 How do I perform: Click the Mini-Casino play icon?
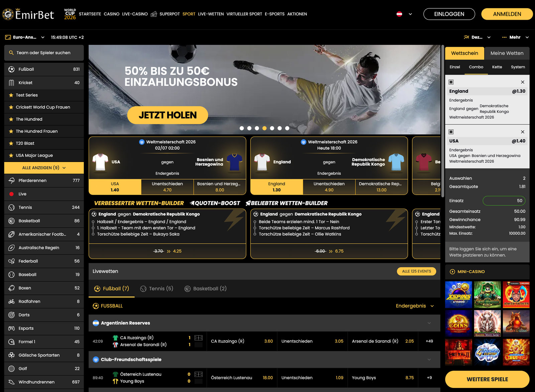coord(452,272)
